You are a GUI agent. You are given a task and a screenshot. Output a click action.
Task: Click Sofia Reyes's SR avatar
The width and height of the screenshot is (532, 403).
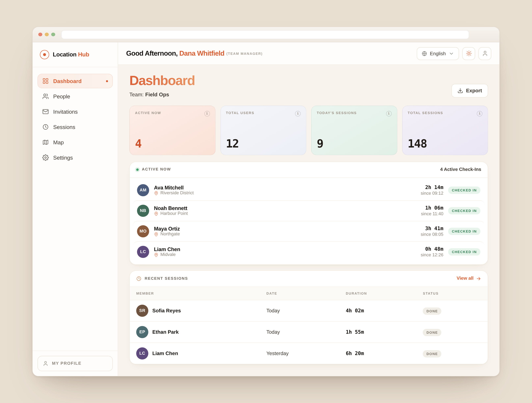142,311
